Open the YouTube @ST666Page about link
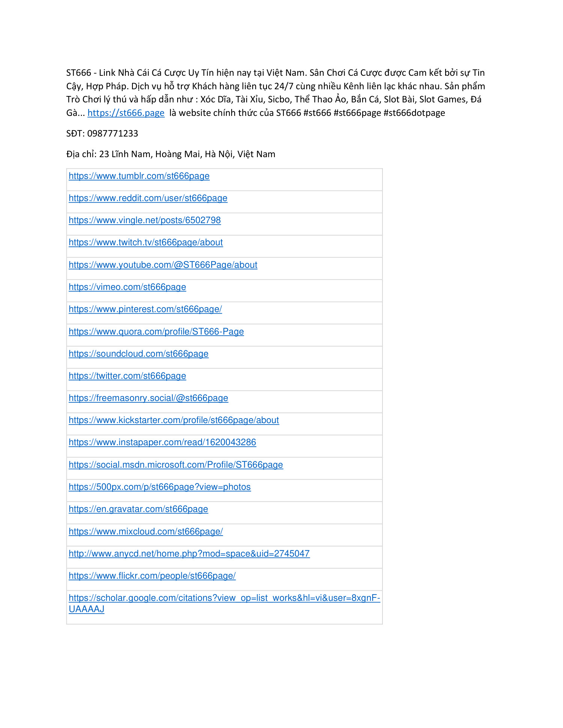563x728 pixels. pyautogui.click(x=163, y=265)
